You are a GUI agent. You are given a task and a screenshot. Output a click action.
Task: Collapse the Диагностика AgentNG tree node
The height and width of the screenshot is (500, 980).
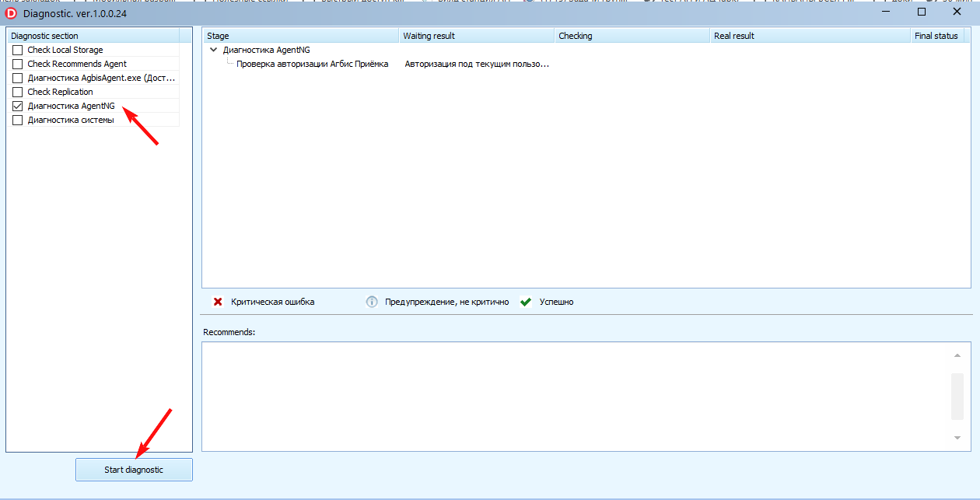pos(214,50)
